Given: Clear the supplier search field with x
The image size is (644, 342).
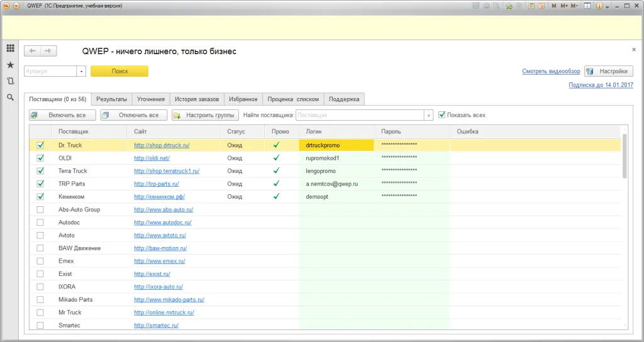Looking at the screenshot, I should coord(429,116).
